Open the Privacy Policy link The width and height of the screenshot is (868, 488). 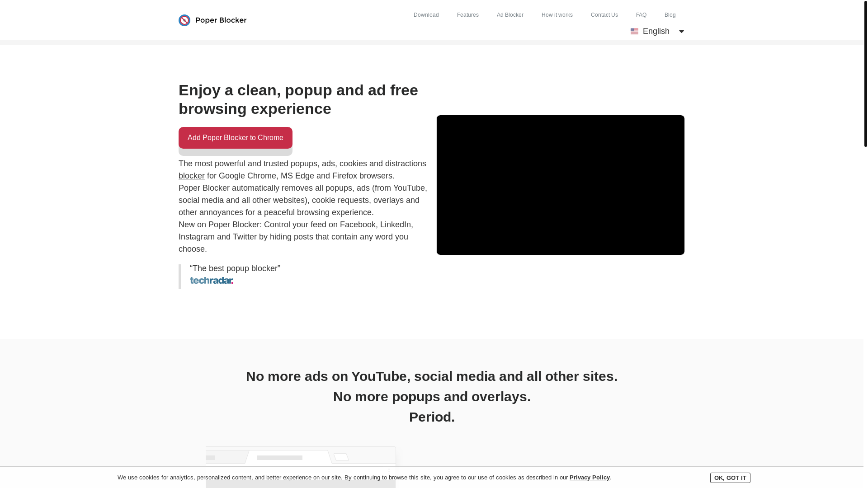point(590,478)
